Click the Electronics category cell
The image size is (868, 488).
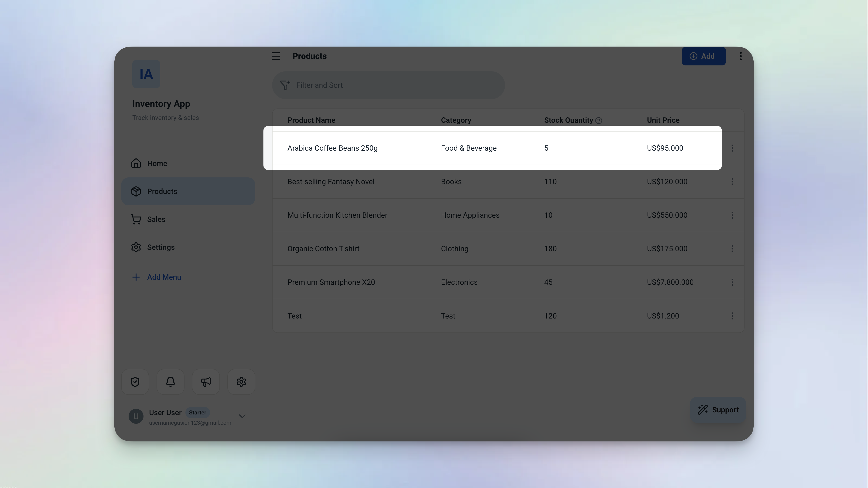pyautogui.click(x=459, y=282)
